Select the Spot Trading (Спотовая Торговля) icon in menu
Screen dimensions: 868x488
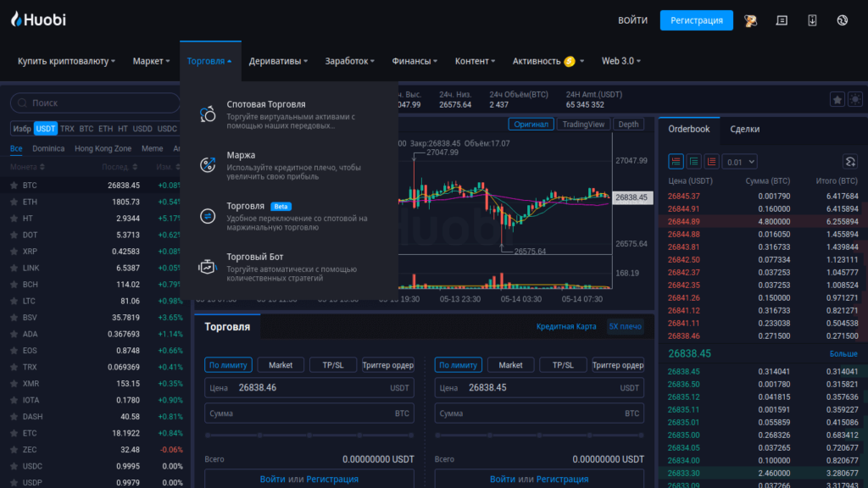tap(207, 112)
